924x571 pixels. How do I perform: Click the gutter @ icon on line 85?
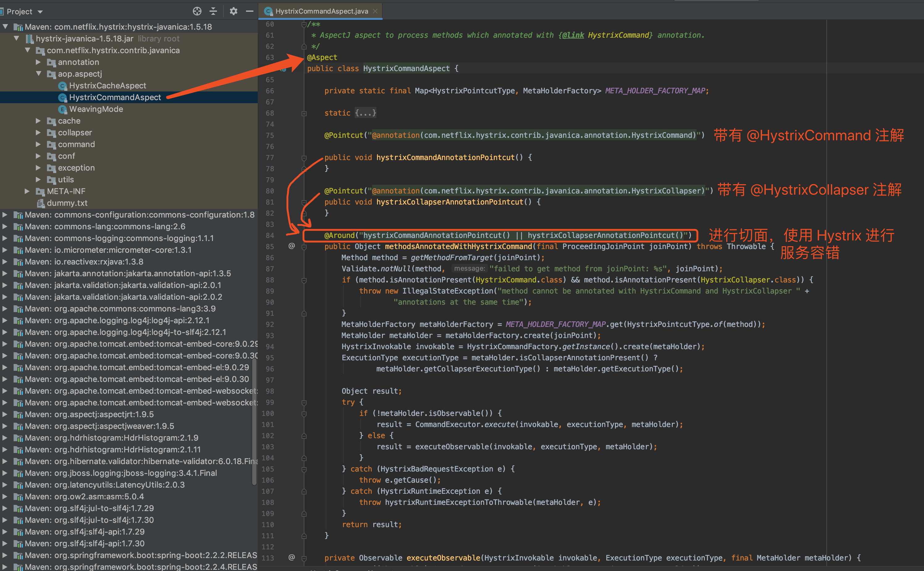click(x=291, y=246)
